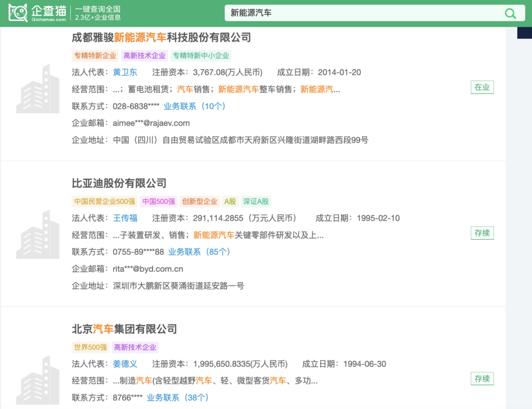Click the 在业 status badge

(482, 87)
